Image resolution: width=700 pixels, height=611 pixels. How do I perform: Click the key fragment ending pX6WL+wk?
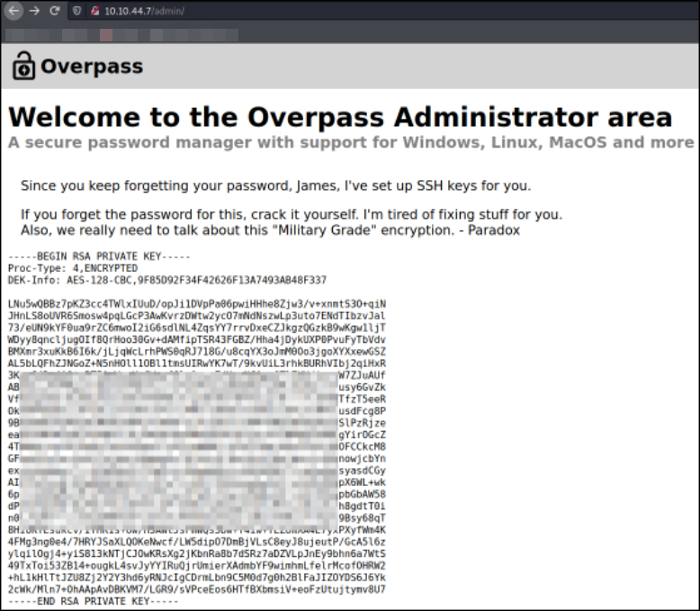tap(362, 482)
